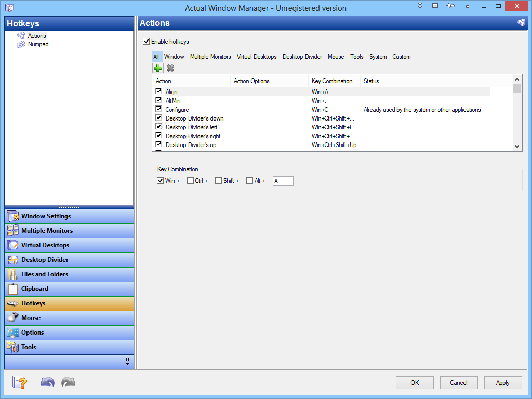Image resolution: width=532 pixels, height=399 pixels.
Task: Open the Clipboard section
Action: [x=69, y=289]
